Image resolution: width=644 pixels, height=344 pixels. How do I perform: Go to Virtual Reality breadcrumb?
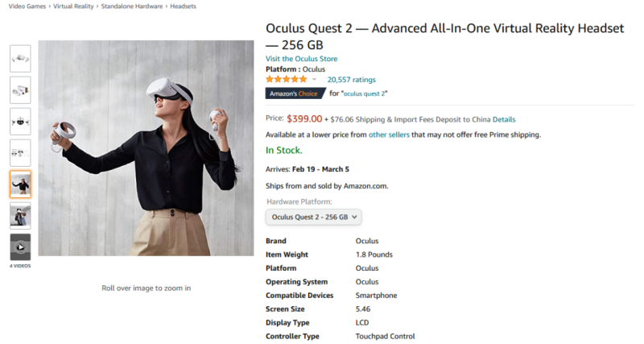coord(74,6)
